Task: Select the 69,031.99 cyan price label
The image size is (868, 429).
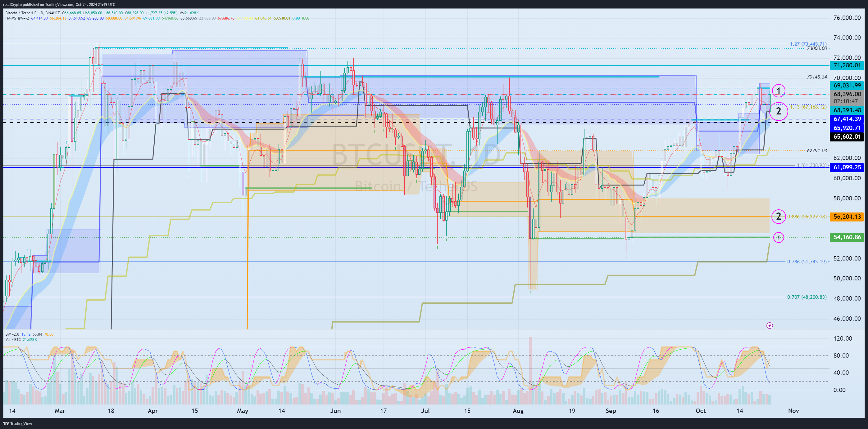Action: pos(847,86)
